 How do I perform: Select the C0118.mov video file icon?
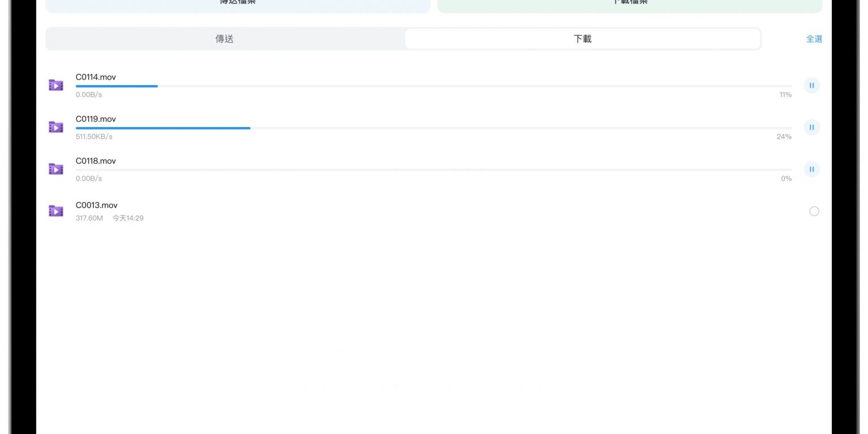coord(55,169)
